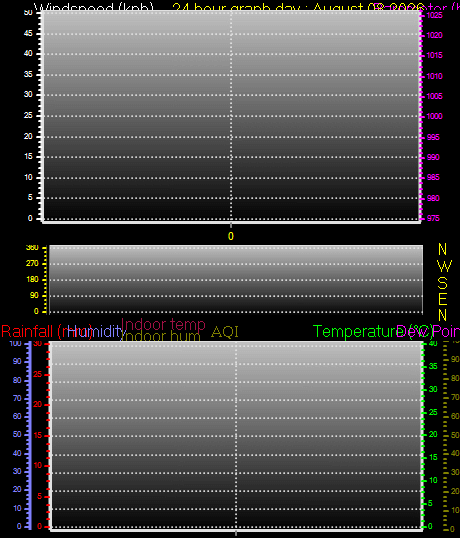The image size is (460, 538).
Task: Select barometer axis value 980
Action: [x=433, y=198]
